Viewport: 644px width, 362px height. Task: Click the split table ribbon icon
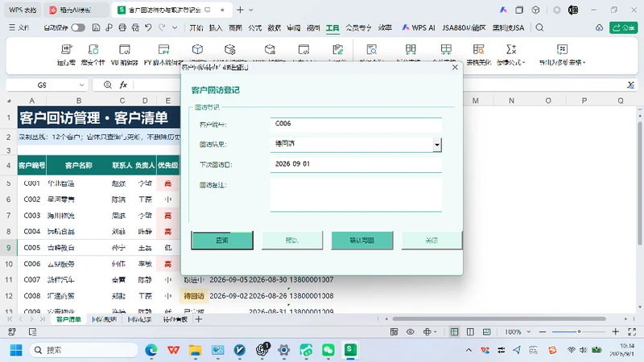pos(411,50)
